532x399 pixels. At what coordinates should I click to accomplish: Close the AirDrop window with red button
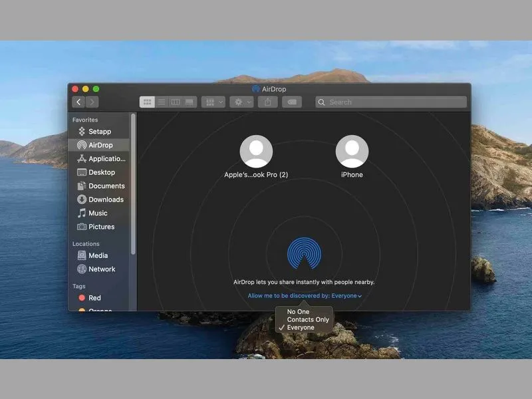point(75,89)
